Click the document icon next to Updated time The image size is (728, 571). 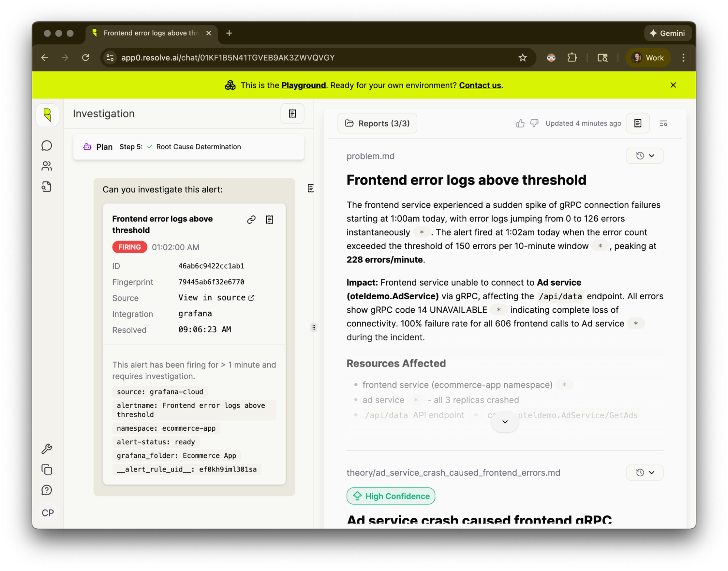click(x=638, y=124)
